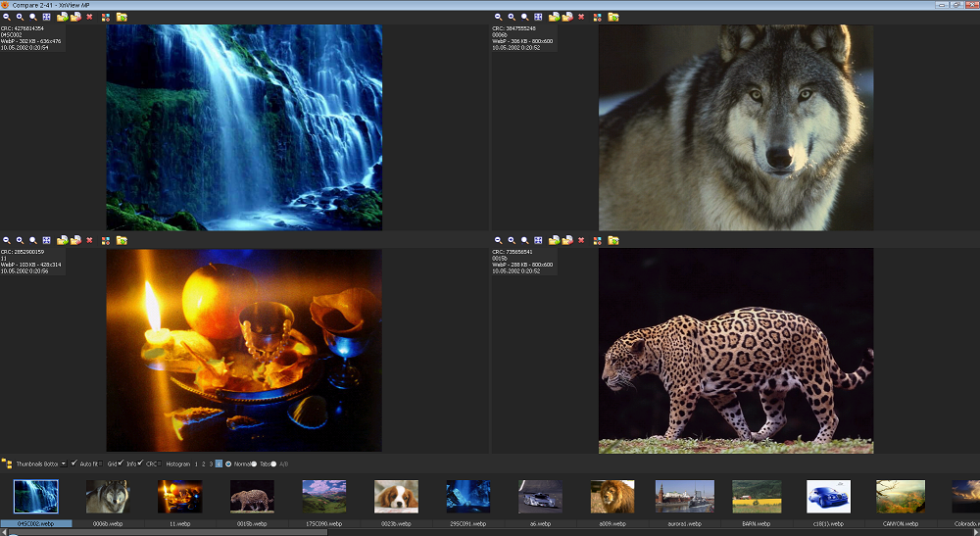Image resolution: width=980 pixels, height=536 pixels.
Task: Click red X delete icon above jaguar image
Action: 580,240
